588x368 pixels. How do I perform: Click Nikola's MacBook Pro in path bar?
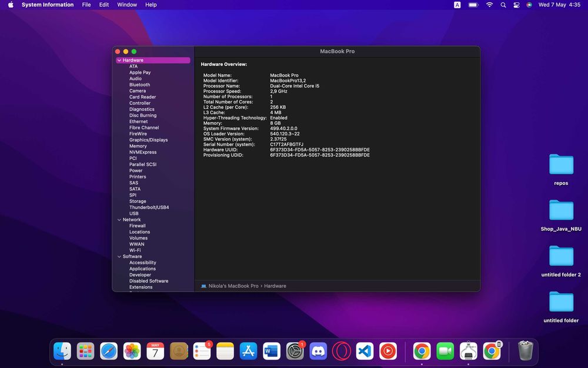pos(233,286)
